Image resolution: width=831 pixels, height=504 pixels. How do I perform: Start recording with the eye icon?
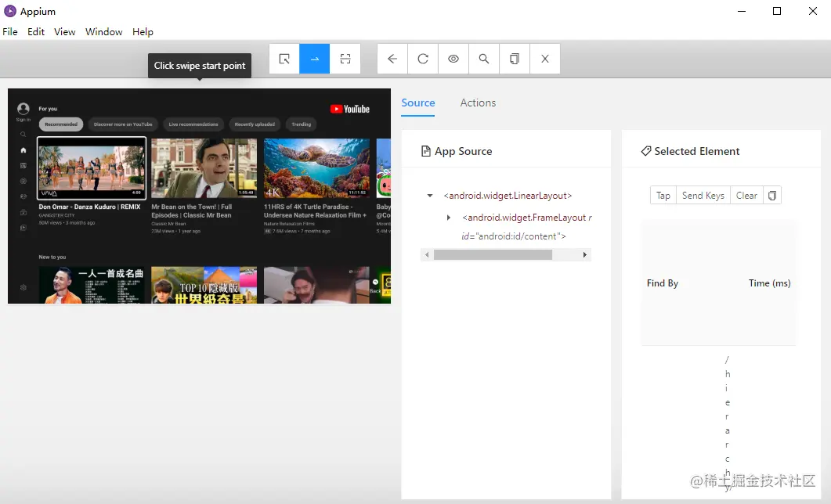[x=453, y=59]
